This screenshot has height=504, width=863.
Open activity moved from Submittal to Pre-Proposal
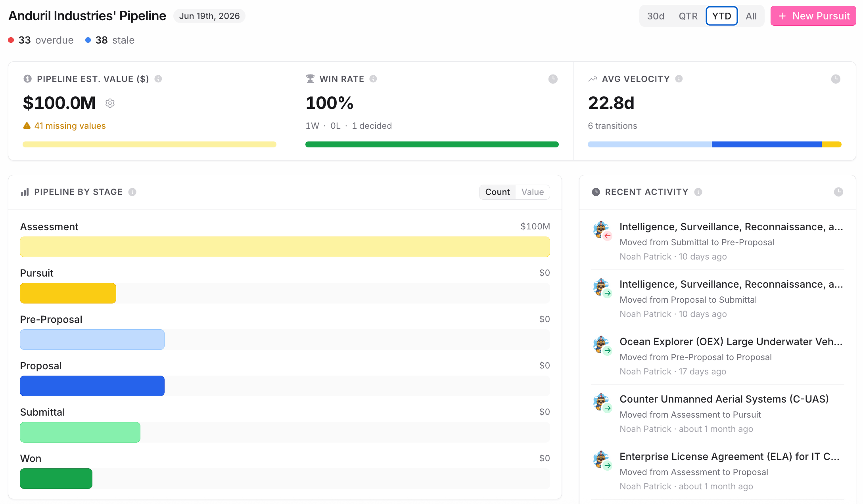(x=717, y=241)
